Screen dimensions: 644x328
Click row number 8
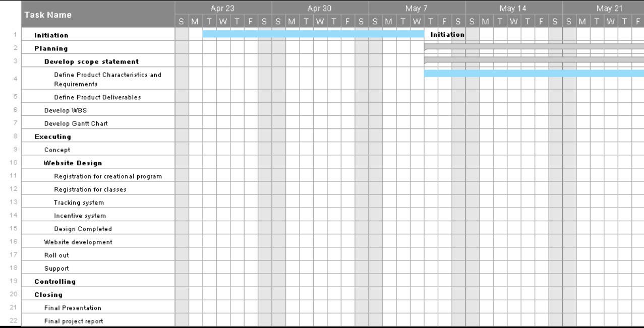coord(16,137)
